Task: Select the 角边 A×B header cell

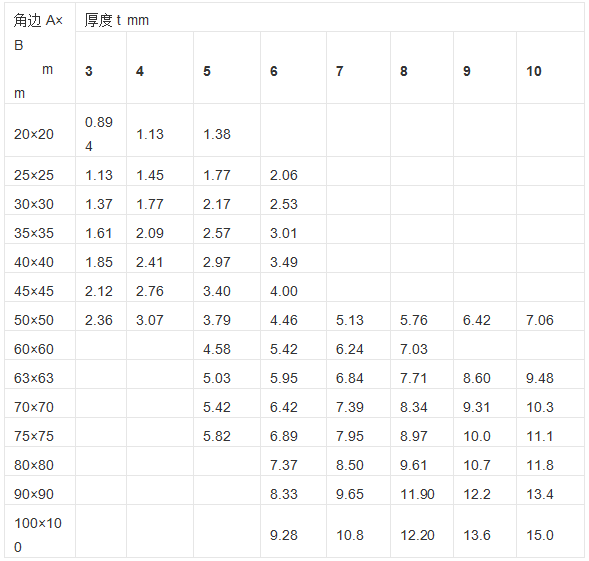Action: (x=40, y=53)
